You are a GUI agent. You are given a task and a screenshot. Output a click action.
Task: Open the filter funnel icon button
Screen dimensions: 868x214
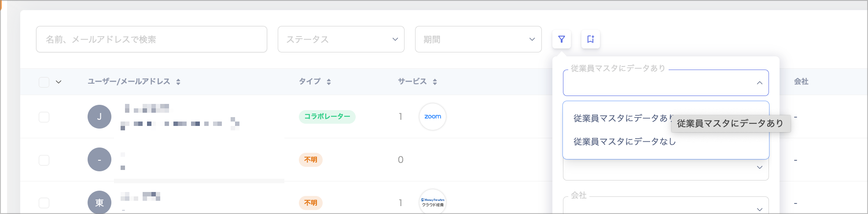[x=562, y=39]
